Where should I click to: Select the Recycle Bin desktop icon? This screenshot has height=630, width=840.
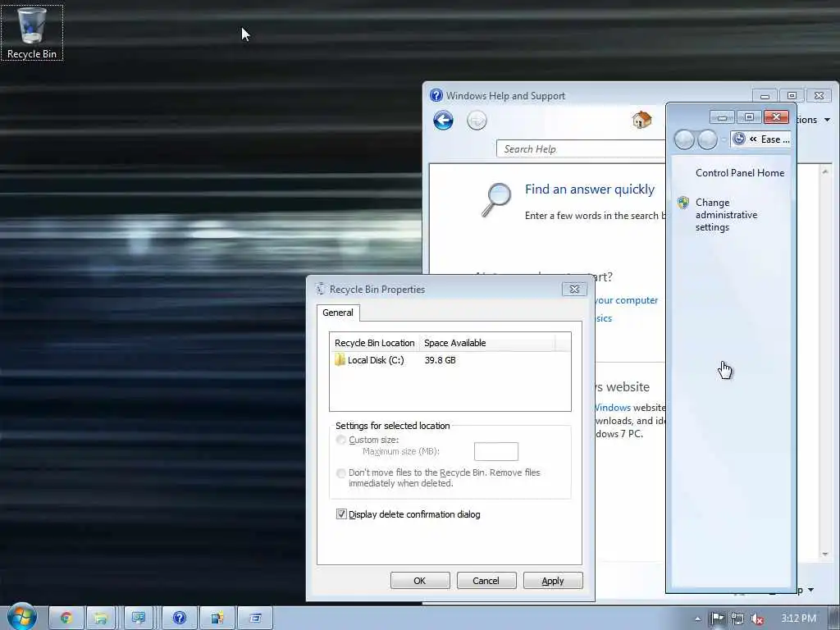point(32,33)
